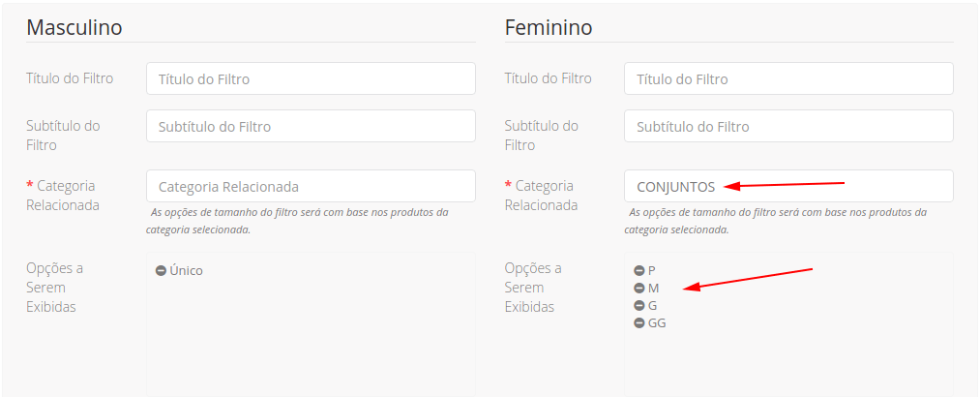
Task: Open Feminino category field showing CONJUNTOS
Action: click(788, 186)
